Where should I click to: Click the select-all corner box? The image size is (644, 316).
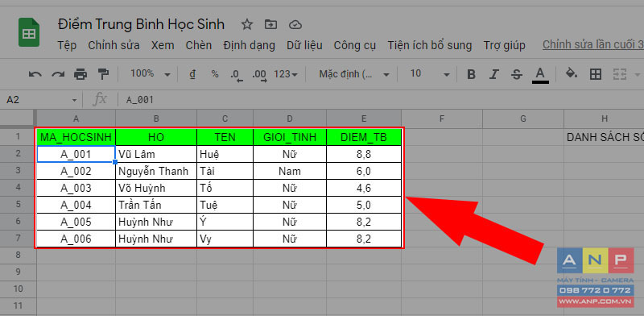(x=18, y=119)
